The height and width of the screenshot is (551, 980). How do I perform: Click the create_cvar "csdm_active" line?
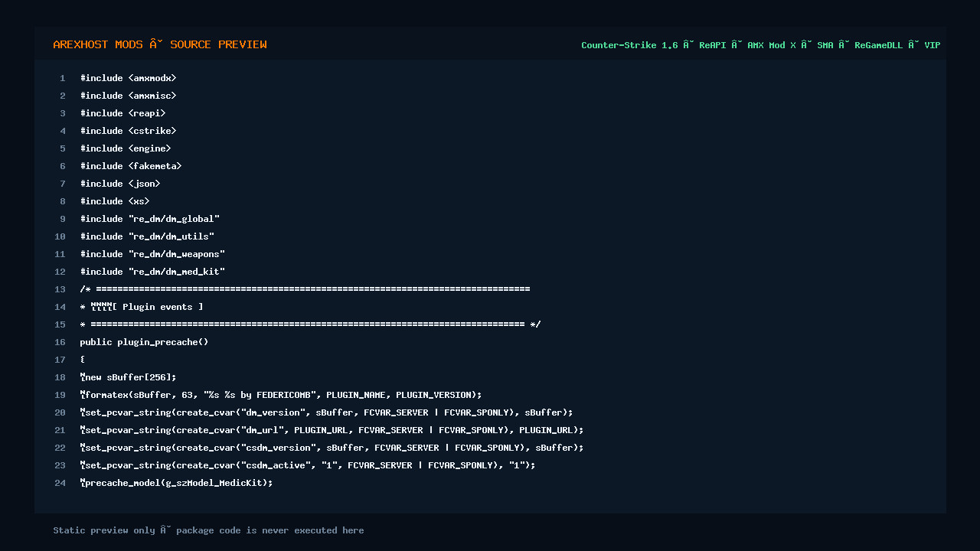point(308,465)
